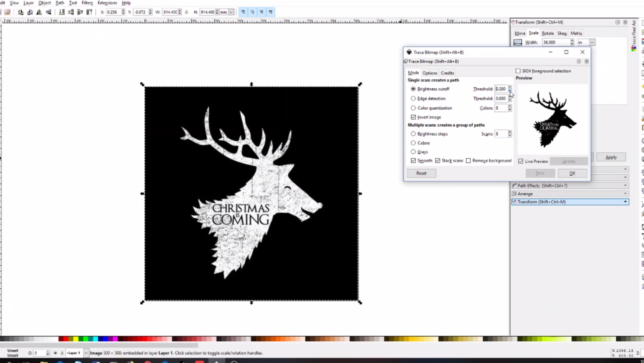
Task: Switch to Options tab in Trace Bitmap
Action: click(x=430, y=73)
